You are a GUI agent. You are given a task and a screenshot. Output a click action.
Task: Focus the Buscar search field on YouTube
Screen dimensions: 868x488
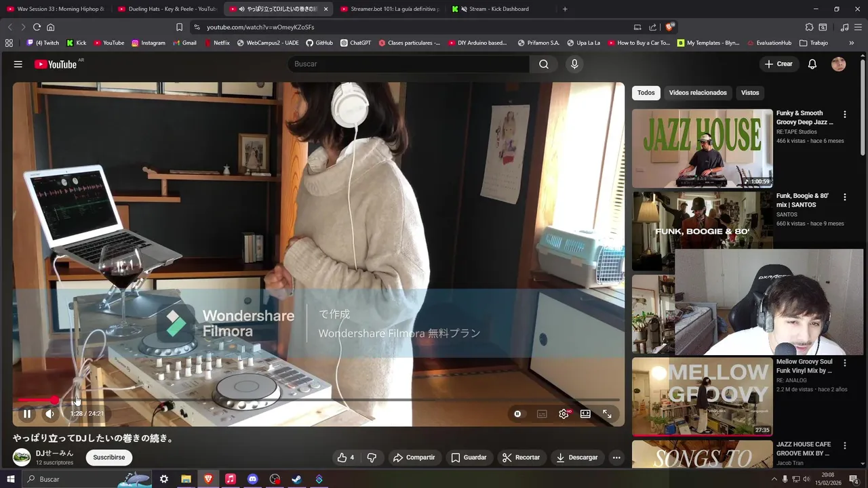409,64
